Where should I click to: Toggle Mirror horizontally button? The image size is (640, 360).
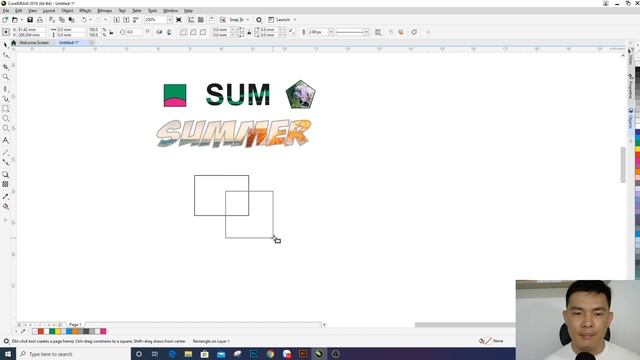[159, 32]
